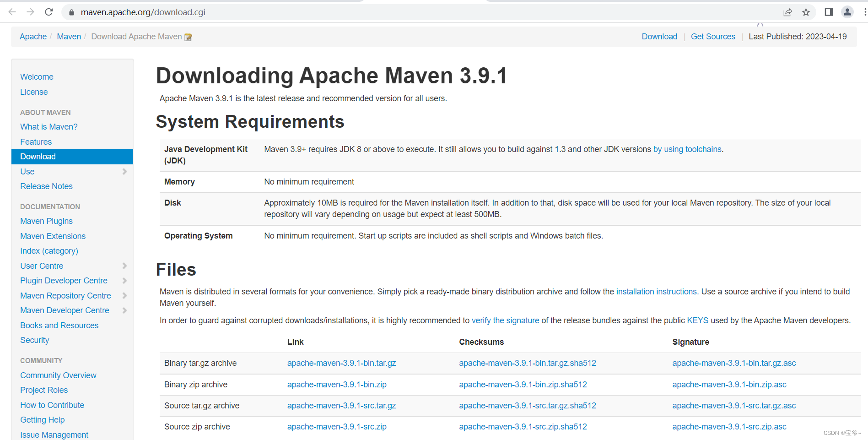
Task: Open Maven Repository Centre link
Action: coord(65,296)
